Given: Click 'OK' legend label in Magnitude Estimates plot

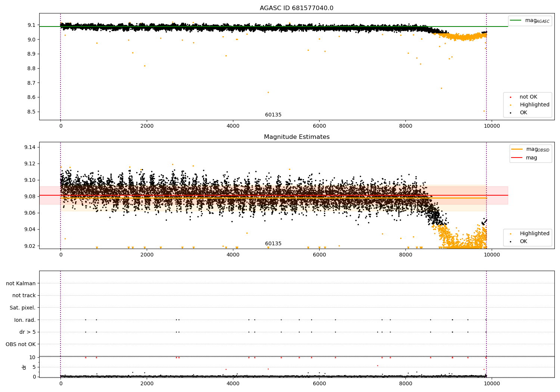Looking at the screenshot, I should point(523,242).
